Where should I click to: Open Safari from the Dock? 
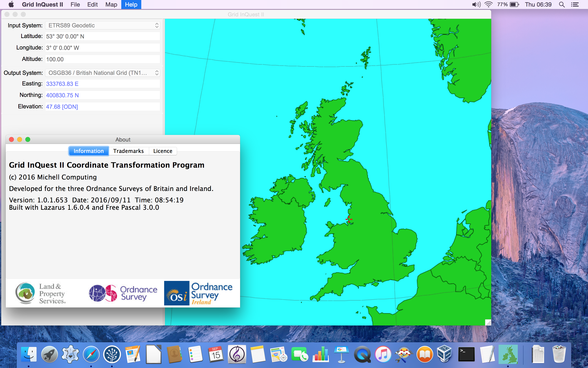click(x=91, y=354)
